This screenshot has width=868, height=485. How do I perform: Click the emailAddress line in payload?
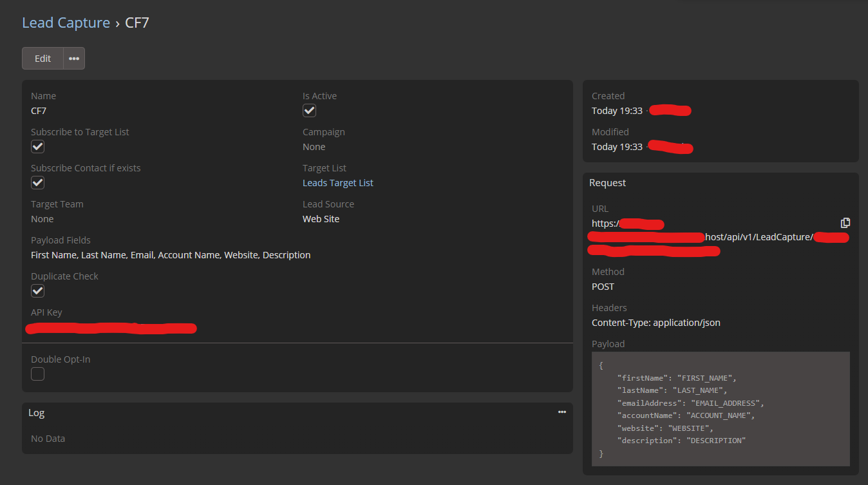pos(690,403)
